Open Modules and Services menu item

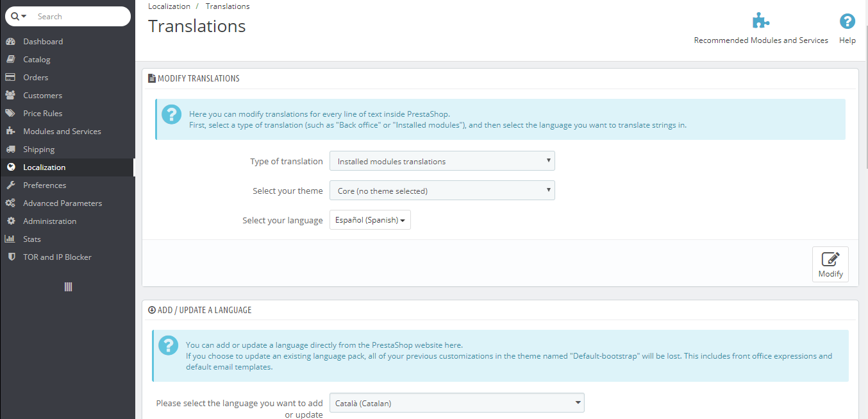pyautogui.click(x=62, y=132)
